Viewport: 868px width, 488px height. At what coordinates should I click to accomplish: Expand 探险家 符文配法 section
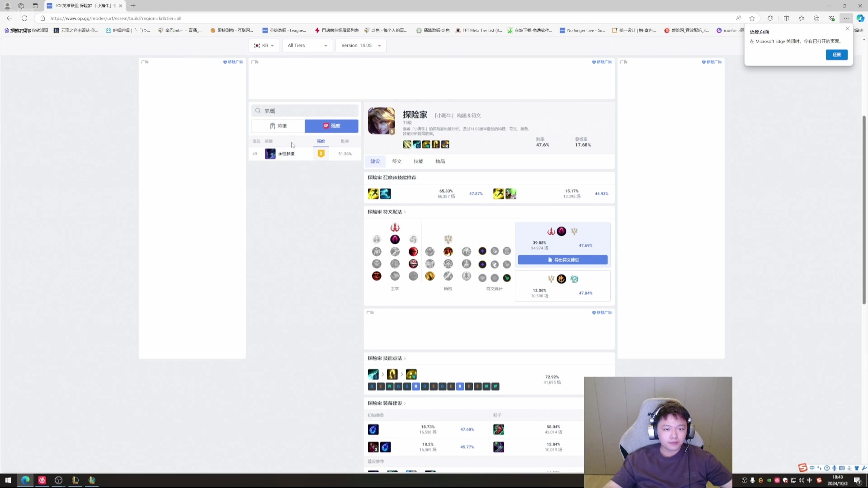pos(387,212)
